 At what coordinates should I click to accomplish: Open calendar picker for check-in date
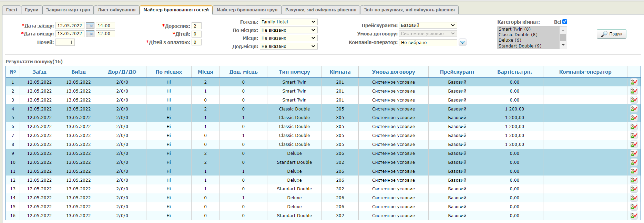click(90, 26)
